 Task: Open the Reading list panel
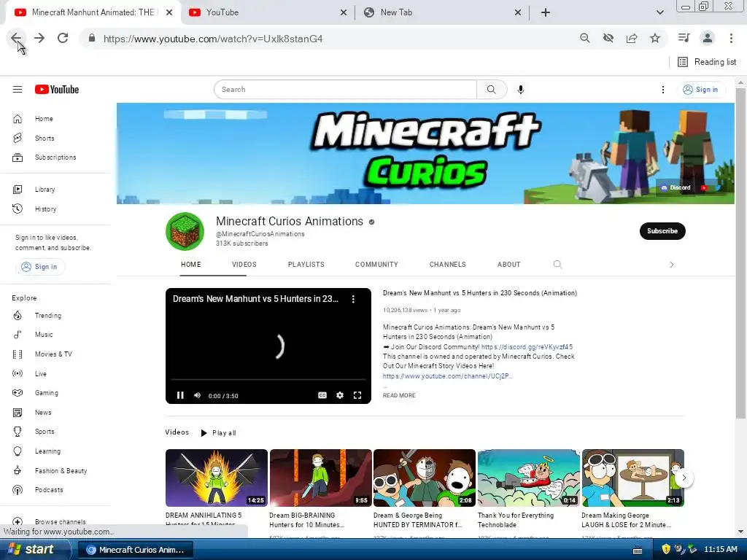[707, 62]
